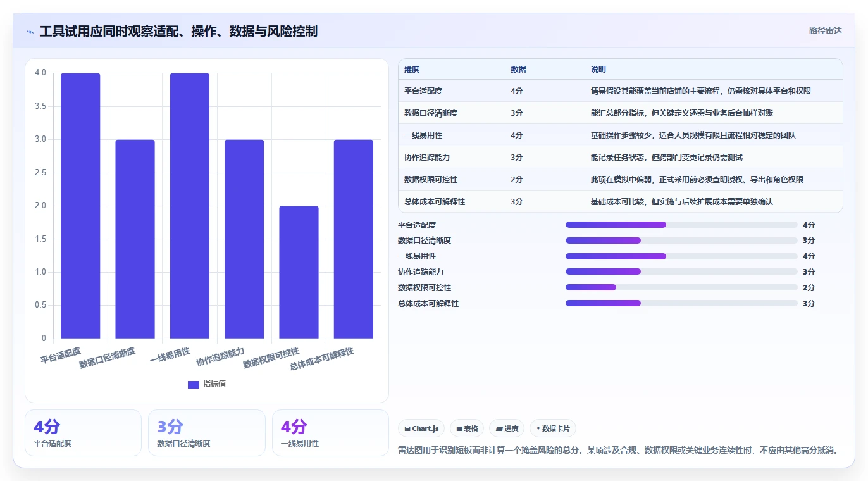Click the description starting 此项在模拟中偏弱
Image resolution: width=868 pixels, height=481 pixels.
coord(697,180)
